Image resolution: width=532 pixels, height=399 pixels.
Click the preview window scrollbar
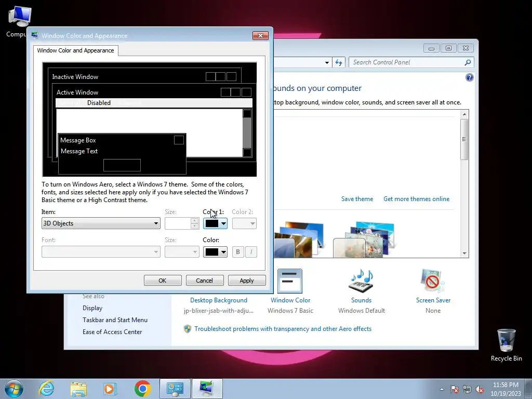[x=247, y=132]
